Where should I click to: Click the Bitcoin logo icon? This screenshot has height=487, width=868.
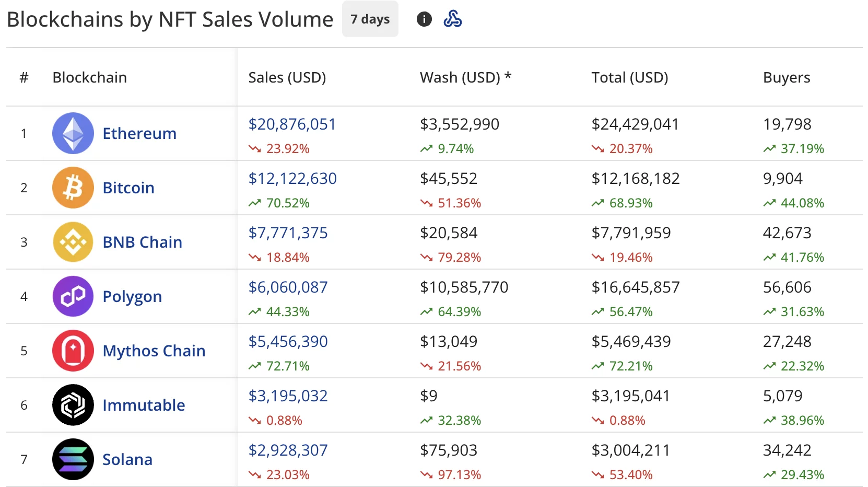click(x=73, y=188)
